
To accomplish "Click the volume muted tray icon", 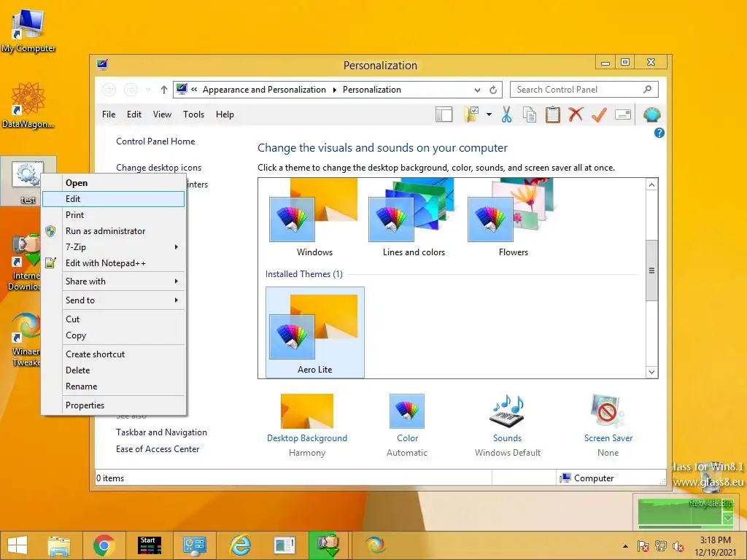I will (x=678, y=546).
